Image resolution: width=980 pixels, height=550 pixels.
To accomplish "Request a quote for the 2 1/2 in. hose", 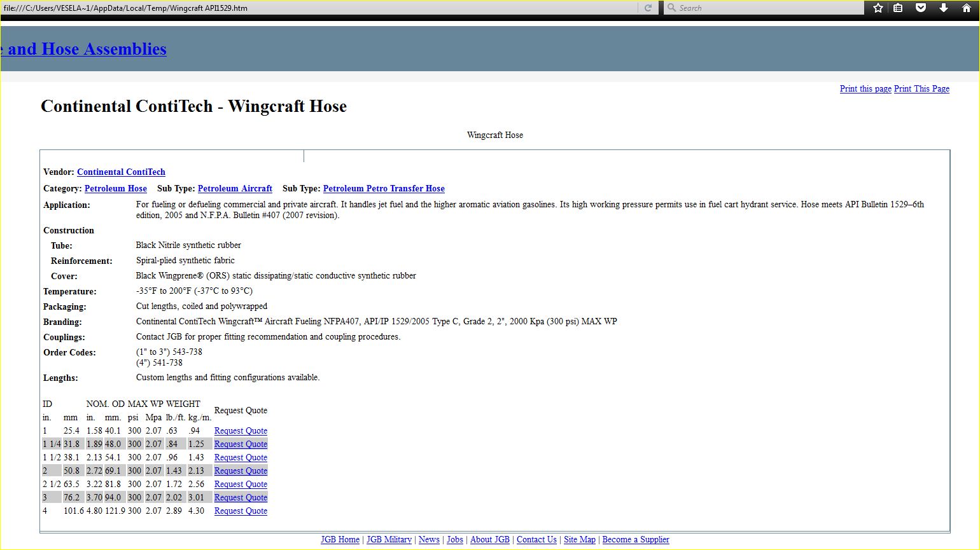I will tap(241, 485).
